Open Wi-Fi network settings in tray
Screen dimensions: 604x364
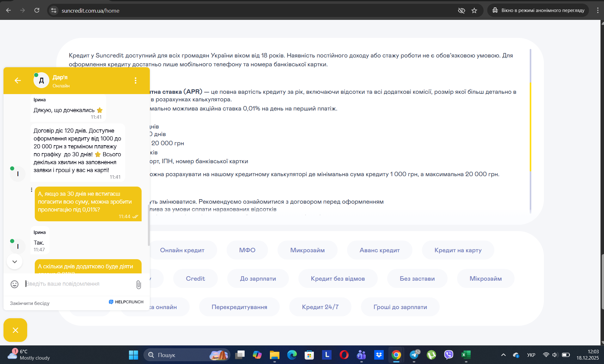tap(546, 355)
